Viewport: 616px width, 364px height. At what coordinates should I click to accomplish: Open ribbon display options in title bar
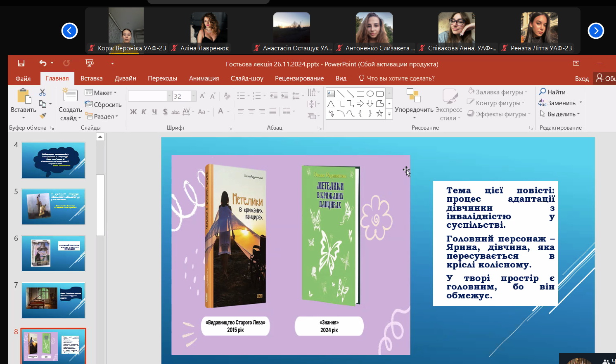point(576,63)
